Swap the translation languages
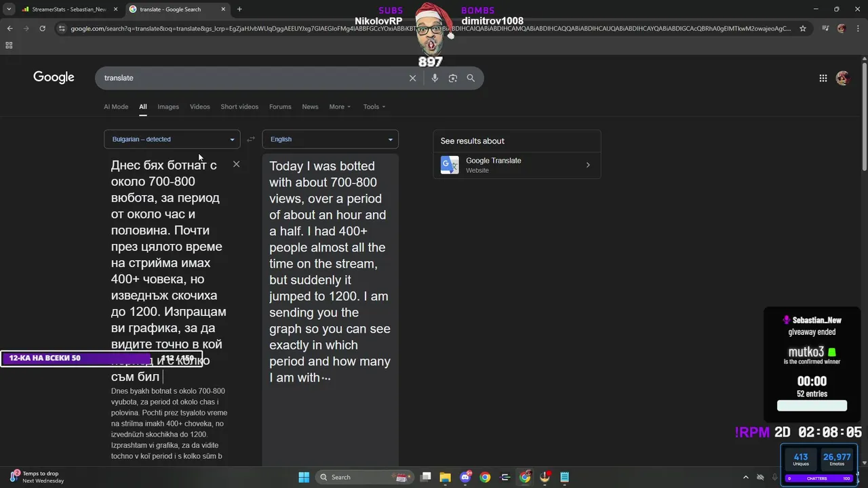Screen dimensions: 868x488 point(251,139)
